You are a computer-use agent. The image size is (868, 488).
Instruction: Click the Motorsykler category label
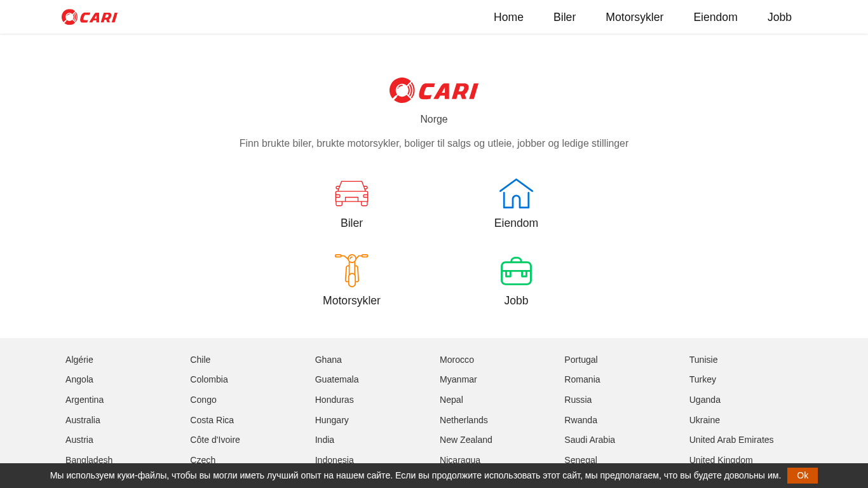coord(351,301)
